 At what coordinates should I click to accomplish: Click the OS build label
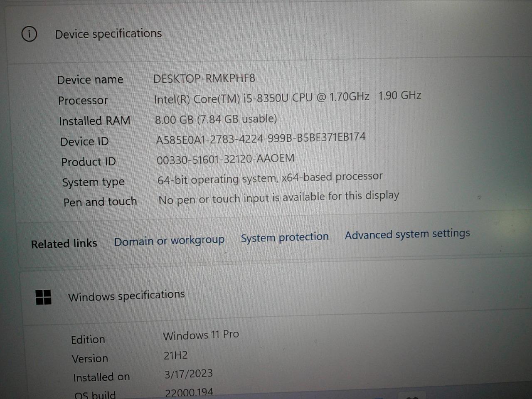click(95, 394)
